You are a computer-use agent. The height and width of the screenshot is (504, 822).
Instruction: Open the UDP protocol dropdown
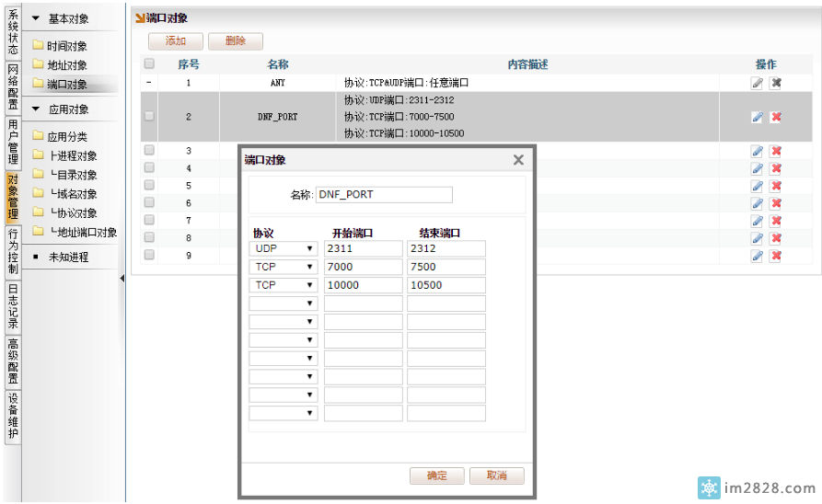[x=284, y=248]
